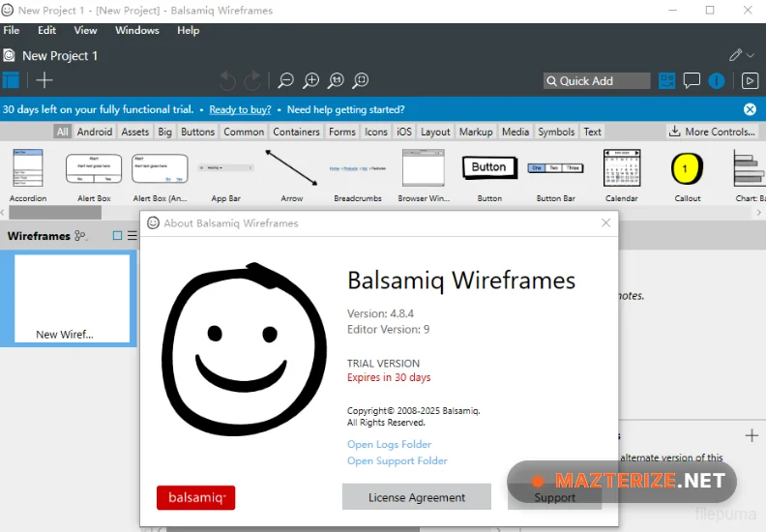Select the Big controls category
Image resolution: width=766 pixels, height=532 pixels.
165,132
